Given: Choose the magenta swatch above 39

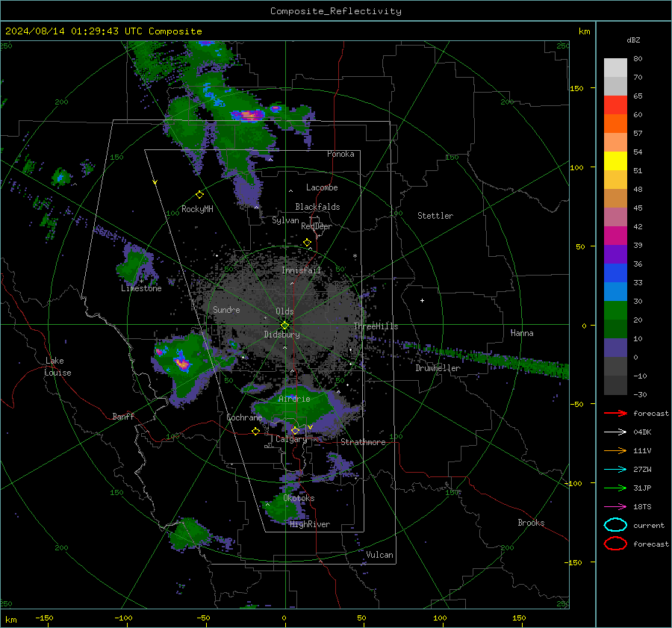Looking at the screenshot, I should coord(615,236).
